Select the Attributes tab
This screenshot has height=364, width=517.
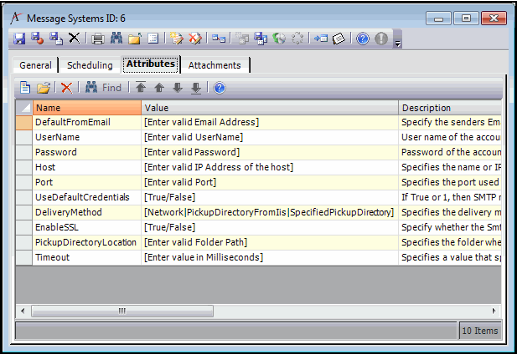pyautogui.click(x=151, y=64)
